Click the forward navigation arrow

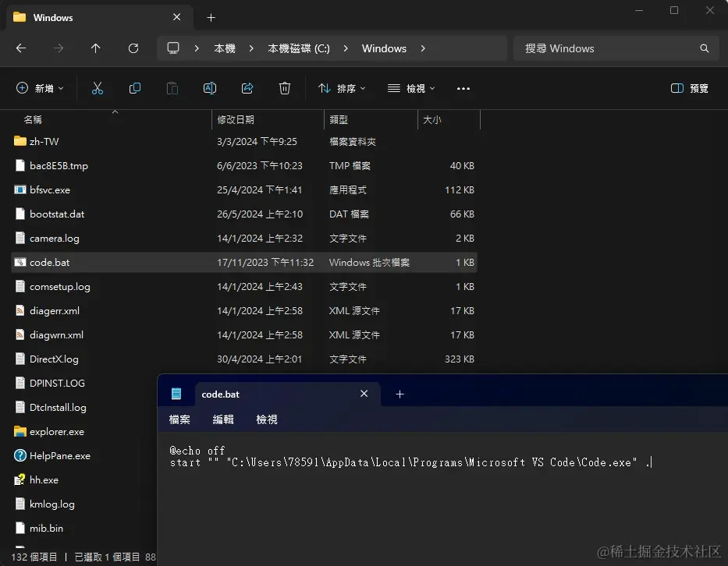[59, 48]
